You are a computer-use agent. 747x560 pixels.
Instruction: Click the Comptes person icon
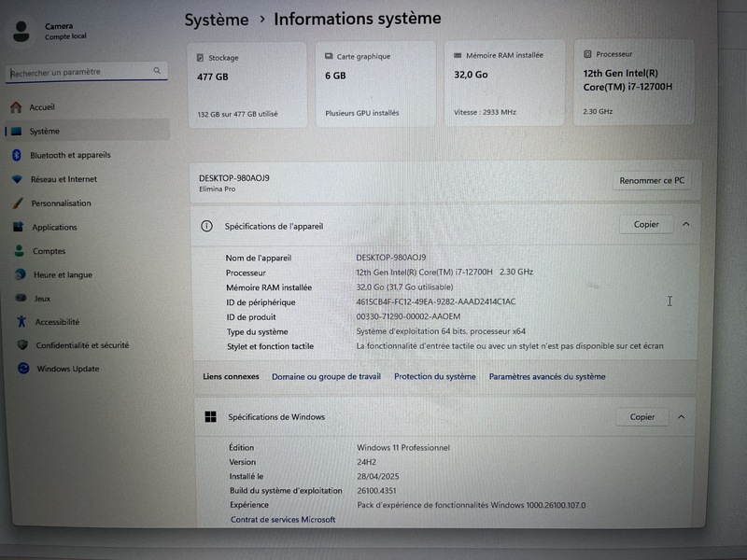[19, 250]
